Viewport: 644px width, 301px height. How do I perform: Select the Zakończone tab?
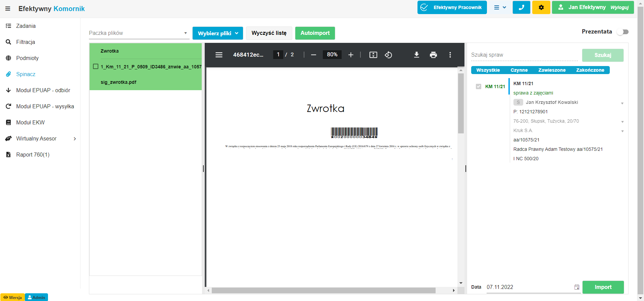coord(590,70)
